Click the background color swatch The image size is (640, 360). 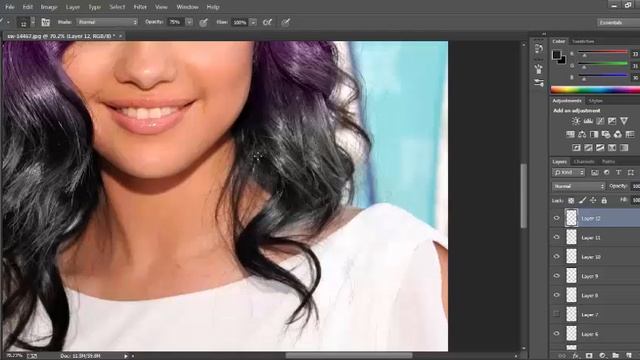pyautogui.click(x=563, y=60)
